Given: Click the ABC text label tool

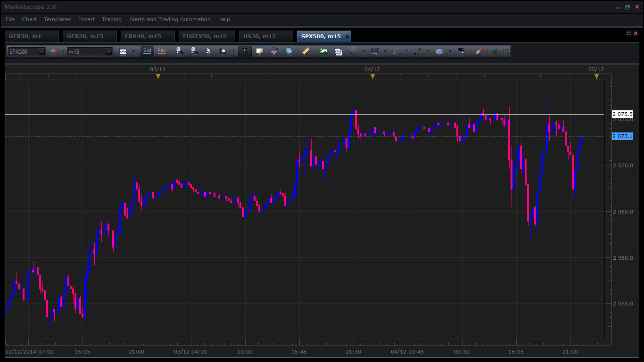Looking at the screenshot, I should (461, 51).
